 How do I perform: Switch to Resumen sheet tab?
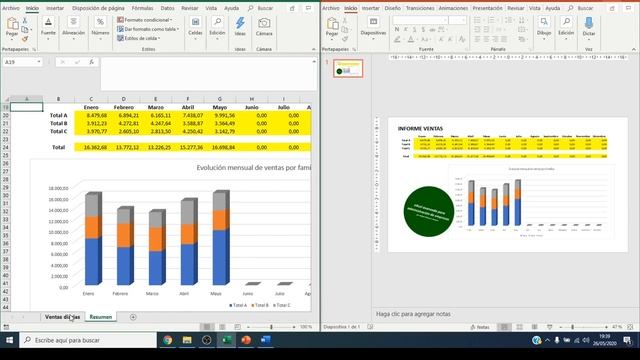(x=100, y=317)
